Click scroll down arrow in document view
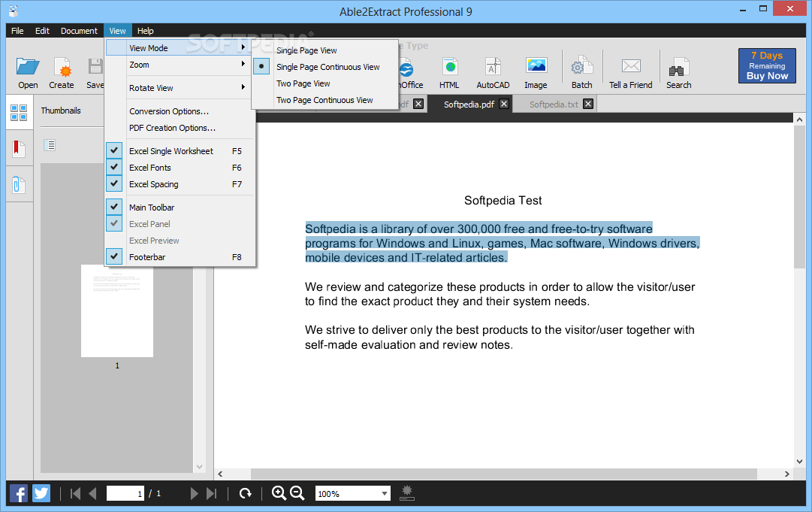 click(x=799, y=461)
